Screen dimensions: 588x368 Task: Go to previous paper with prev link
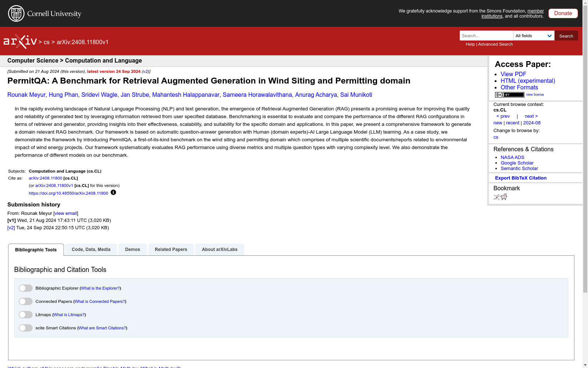coord(503,116)
